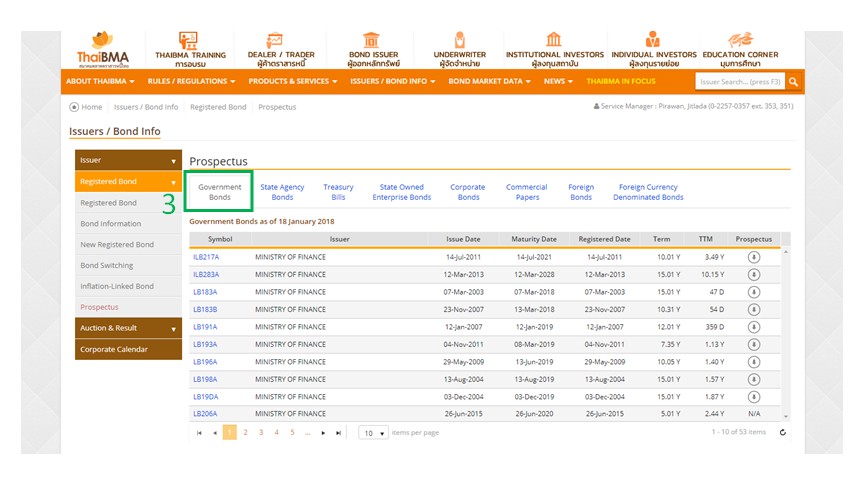Refresh the bonds table
This screenshot has width=858, height=491.
click(782, 433)
